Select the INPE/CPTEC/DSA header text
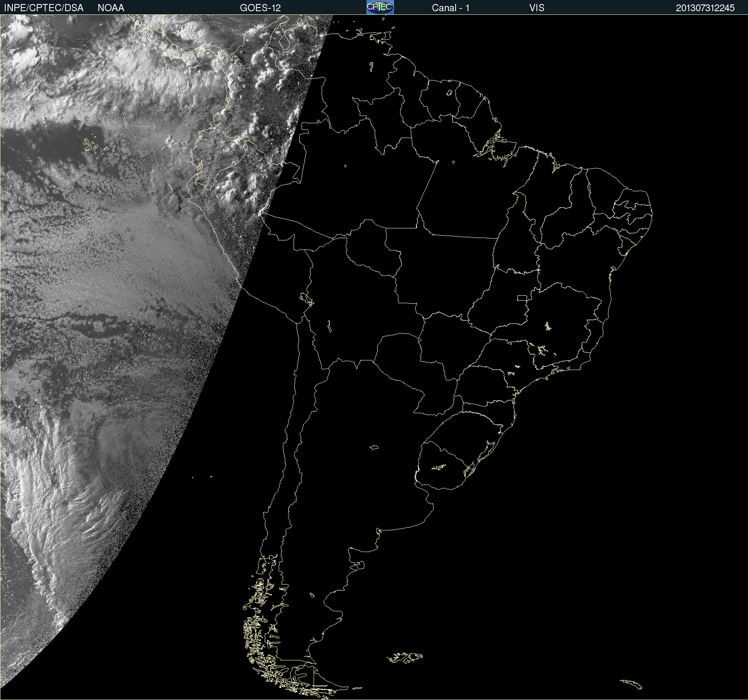Screen dimensions: 748x700 click(x=44, y=8)
